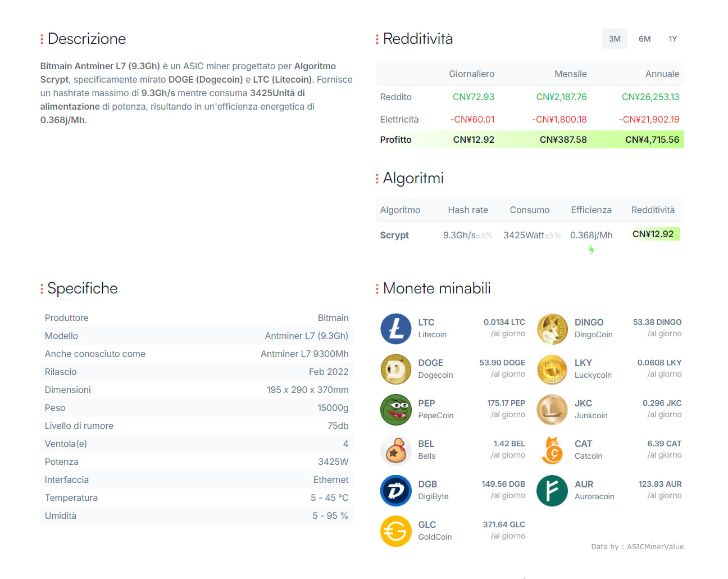Open the LKY Luckycoin link
The image size is (728, 579).
coord(593,369)
